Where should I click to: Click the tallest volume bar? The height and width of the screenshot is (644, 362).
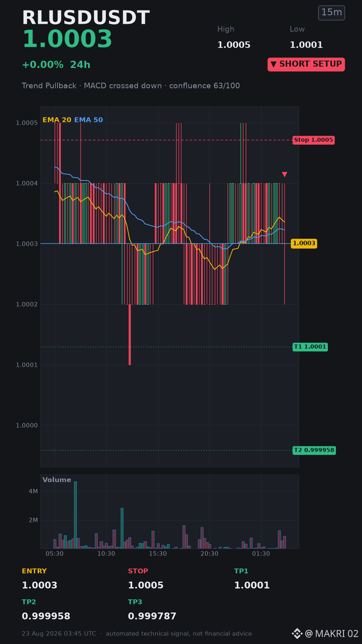point(75,515)
